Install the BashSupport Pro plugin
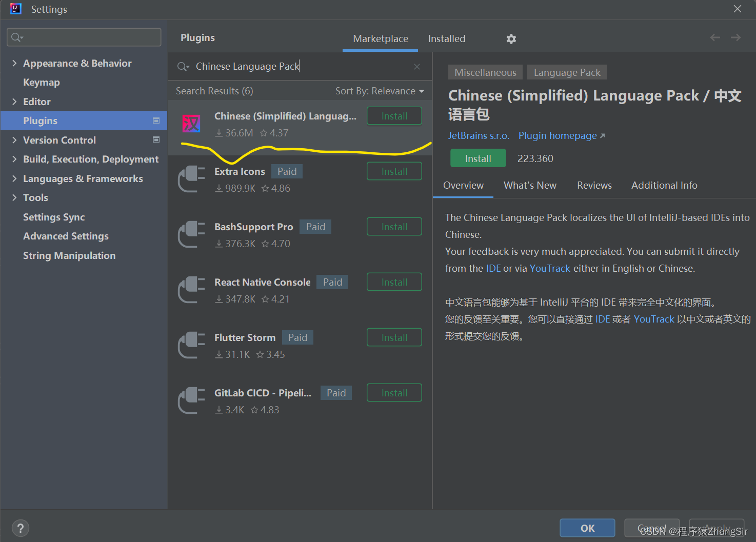The height and width of the screenshot is (542, 756). [x=394, y=227]
